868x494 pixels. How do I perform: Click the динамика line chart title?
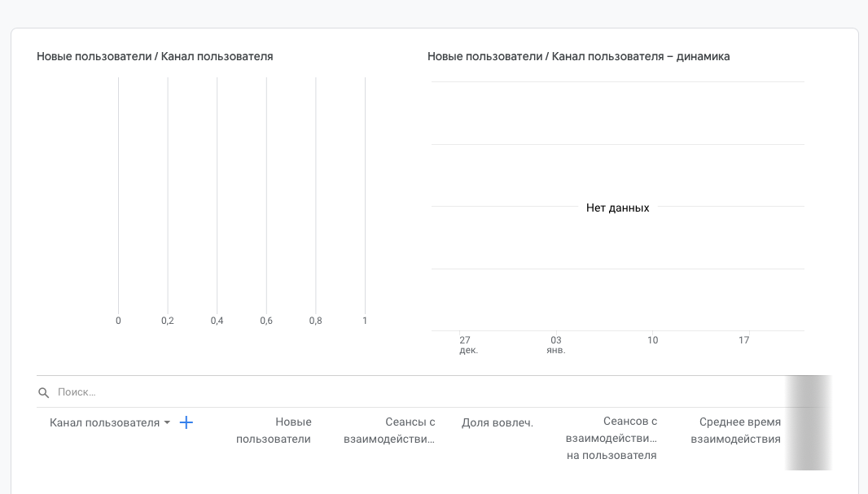[578, 56]
